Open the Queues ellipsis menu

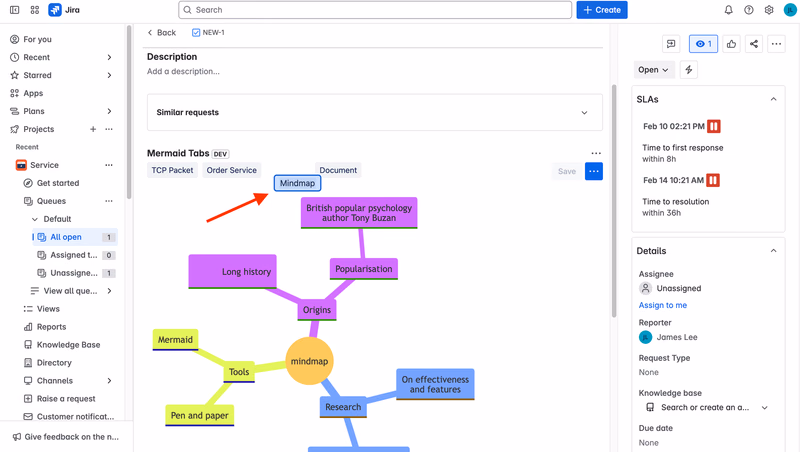point(109,201)
